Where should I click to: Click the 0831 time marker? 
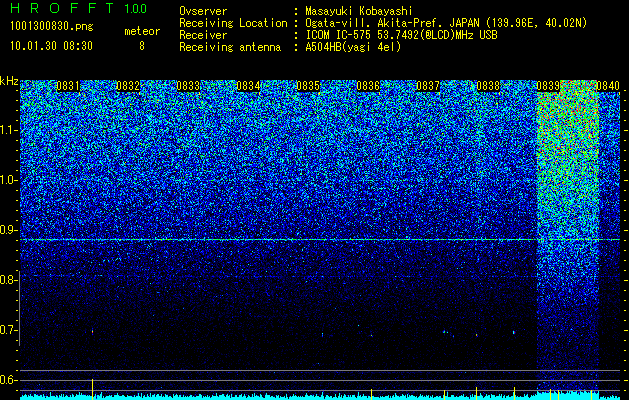(x=67, y=86)
